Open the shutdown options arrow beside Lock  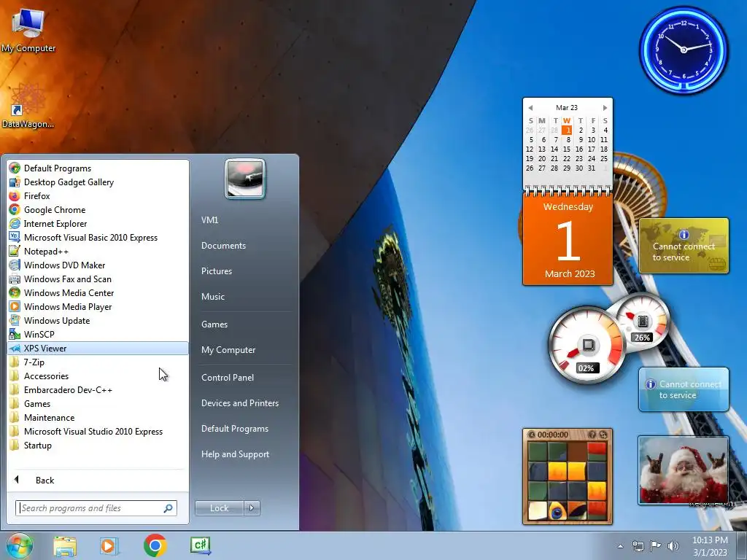coord(252,508)
